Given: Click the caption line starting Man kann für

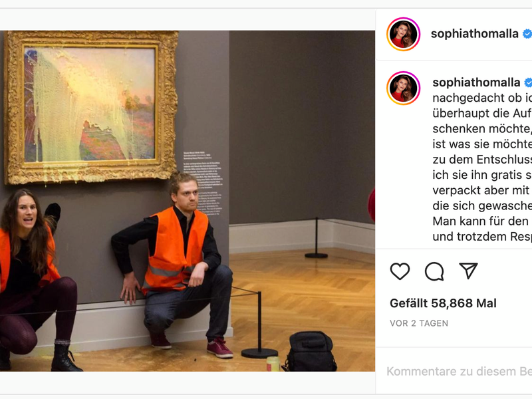Looking at the screenshot, I should 482,221.
